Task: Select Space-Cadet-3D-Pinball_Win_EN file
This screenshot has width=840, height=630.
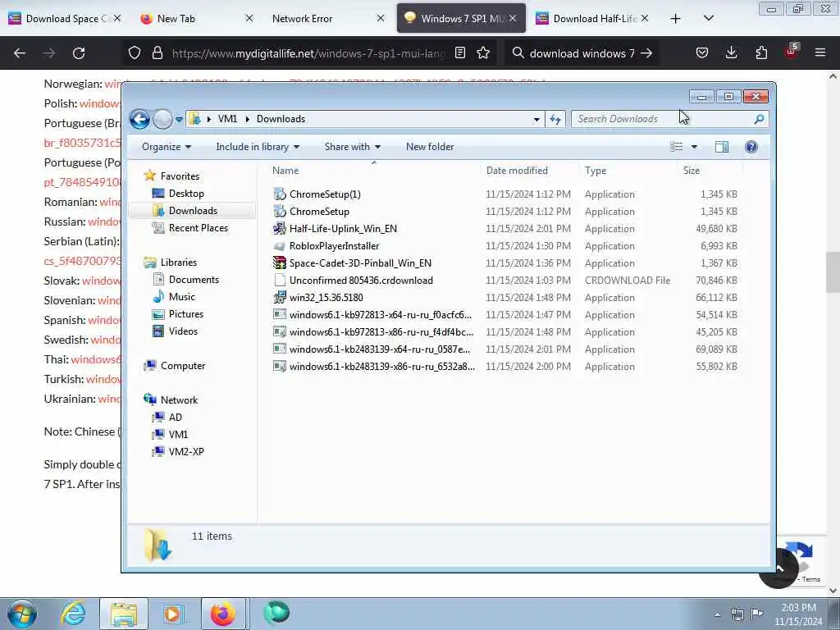Action: tap(360, 263)
